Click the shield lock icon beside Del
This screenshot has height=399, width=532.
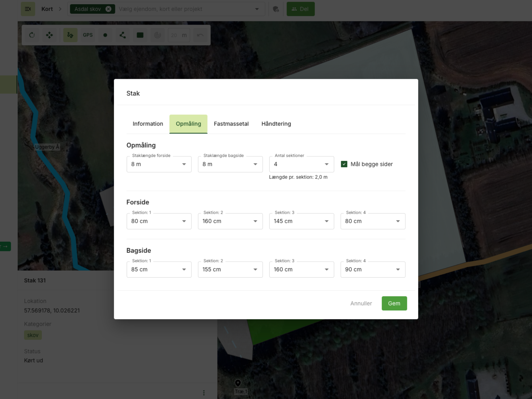pyautogui.click(x=276, y=9)
